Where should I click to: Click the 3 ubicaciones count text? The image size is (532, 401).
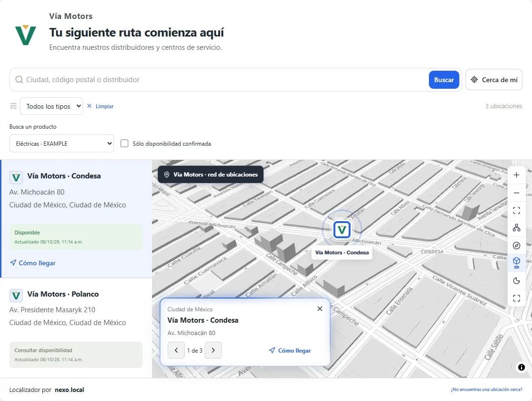[x=503, y=106]
